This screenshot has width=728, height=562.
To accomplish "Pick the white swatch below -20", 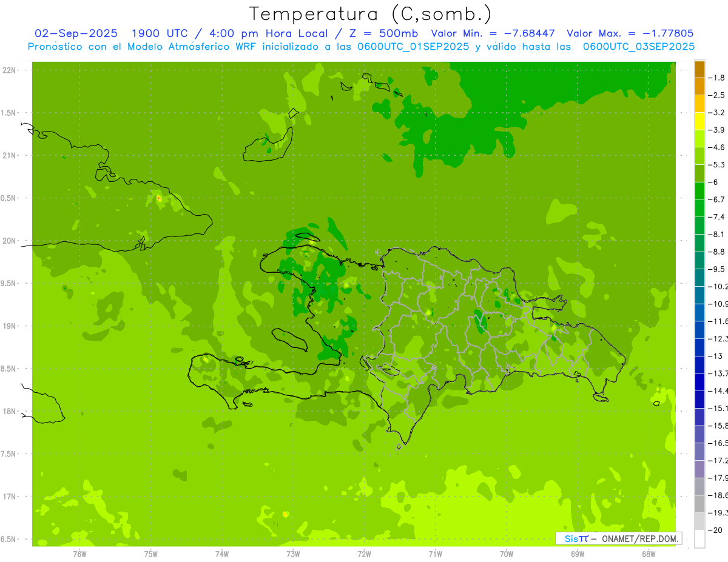I will coord(699,538).
